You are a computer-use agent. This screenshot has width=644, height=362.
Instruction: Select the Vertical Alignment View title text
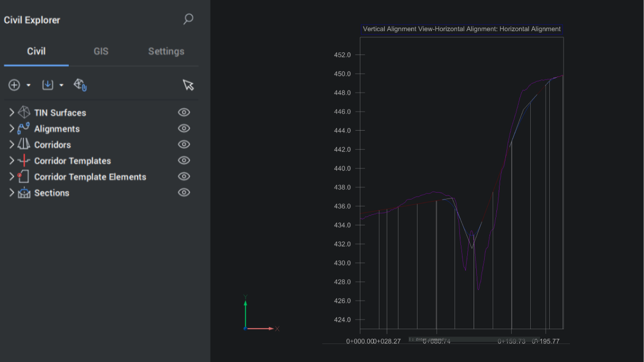click(x=461, y=29)
